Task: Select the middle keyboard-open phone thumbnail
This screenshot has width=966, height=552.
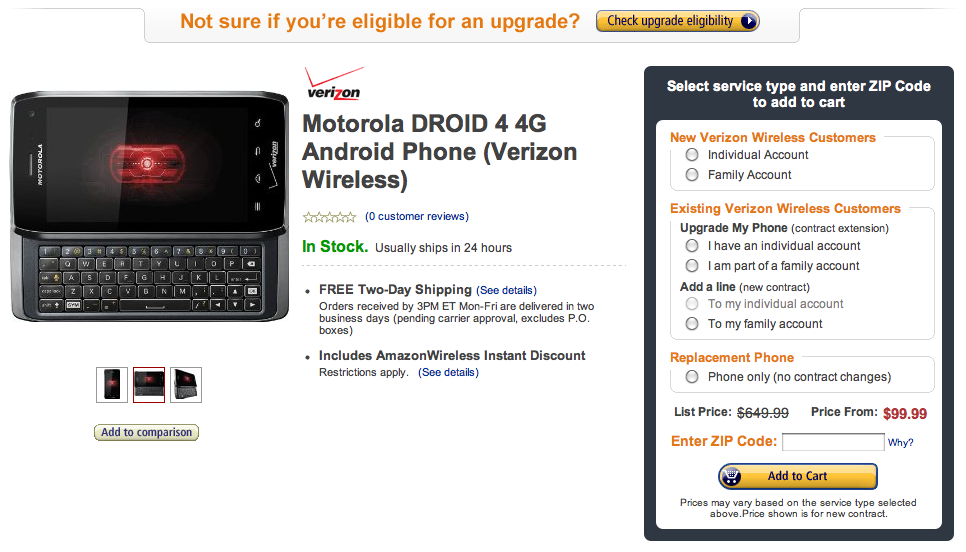Action: (x=149, y=384)
